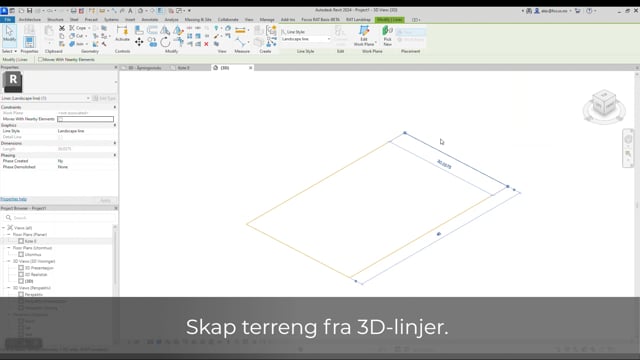The image size is (640, 360).
Task: Click the navigation bar zoom tool
Action: tap(628, 154)
